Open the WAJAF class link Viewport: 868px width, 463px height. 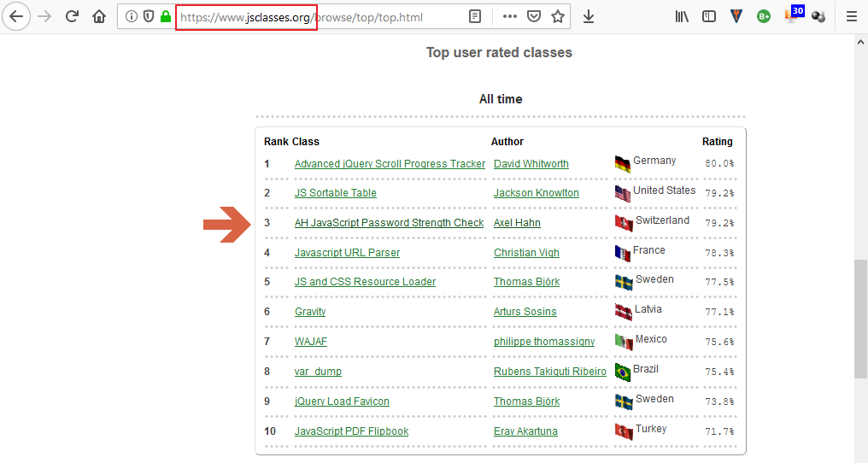point(311,342)
